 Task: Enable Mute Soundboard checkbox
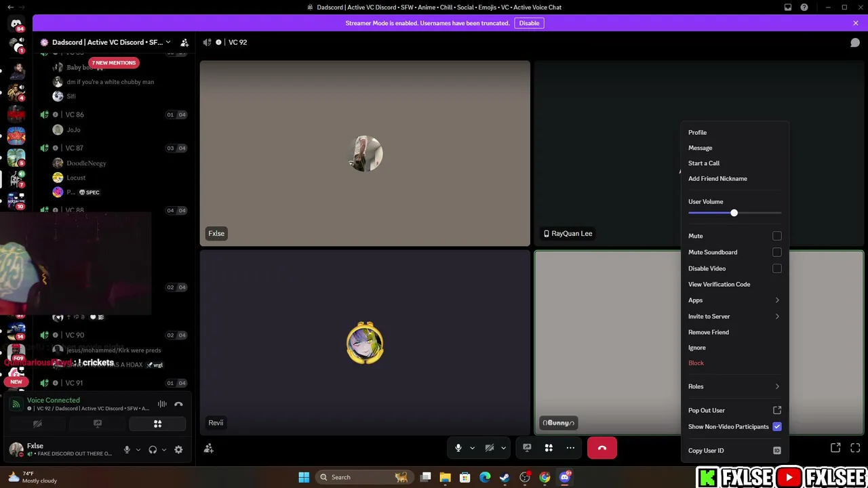(777, 252)
